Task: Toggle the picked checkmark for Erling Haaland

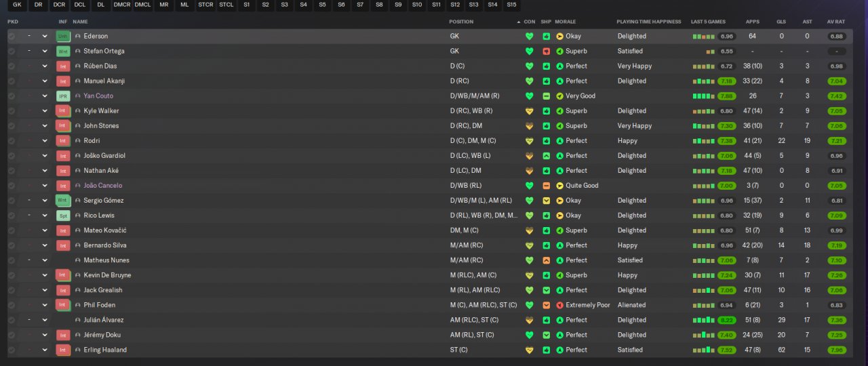Action: tap(12, 350)
